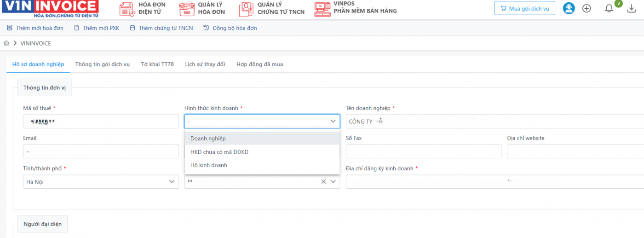Image resolution: width=644 pixels, height=238 pixels.
Task: Click Đồng bộ hóa đơn
Action: [x=230, y=28]
